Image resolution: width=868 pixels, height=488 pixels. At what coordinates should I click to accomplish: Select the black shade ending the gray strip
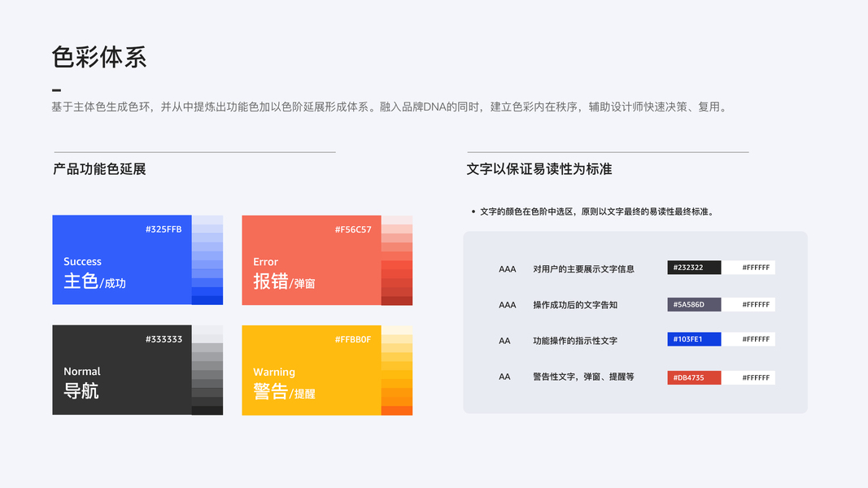[207, 411]
